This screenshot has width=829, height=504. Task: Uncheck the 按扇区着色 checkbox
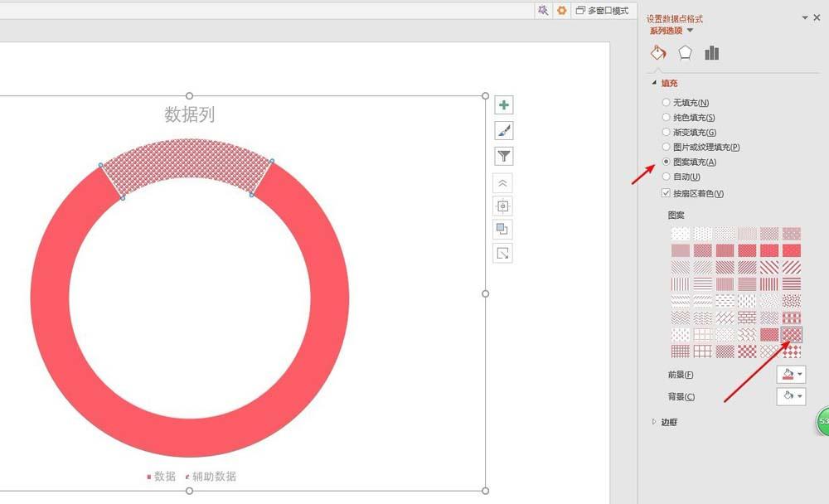(x=666, y=193)
